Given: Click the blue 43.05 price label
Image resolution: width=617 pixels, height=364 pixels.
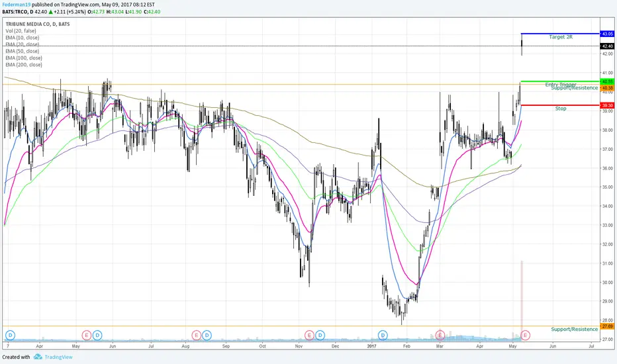Looking at the screenshot, I should [x=607, y=34].
